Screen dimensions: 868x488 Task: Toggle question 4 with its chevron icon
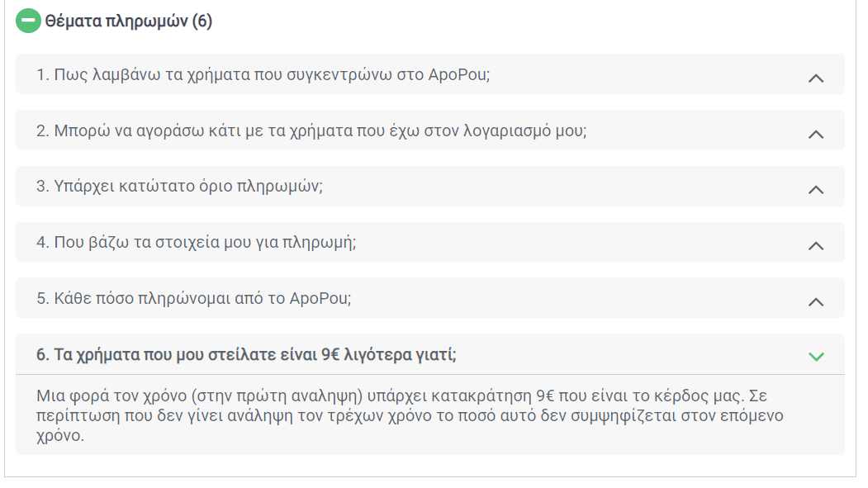coord(815,245)
